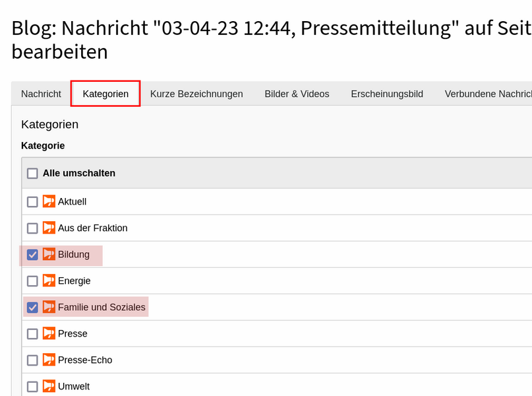Click the Familie und Soziales category icon
Screen dimensions: 532x396
pos(49,307)
